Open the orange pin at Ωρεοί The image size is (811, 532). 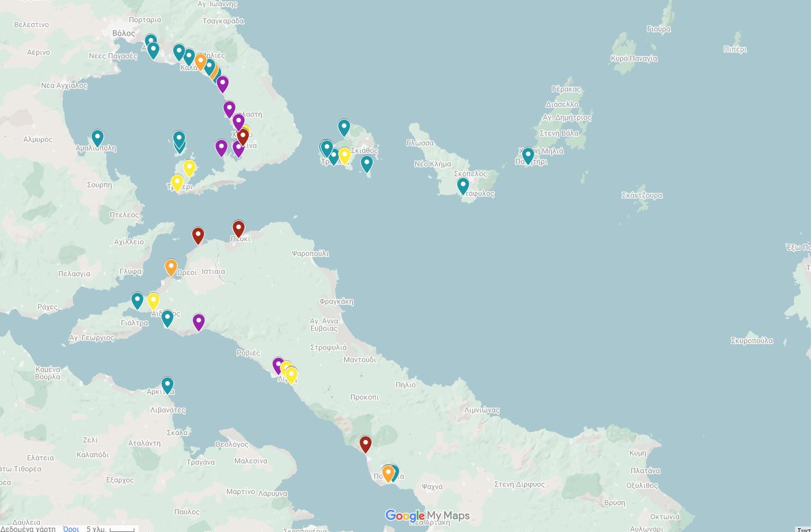point(171,268)
